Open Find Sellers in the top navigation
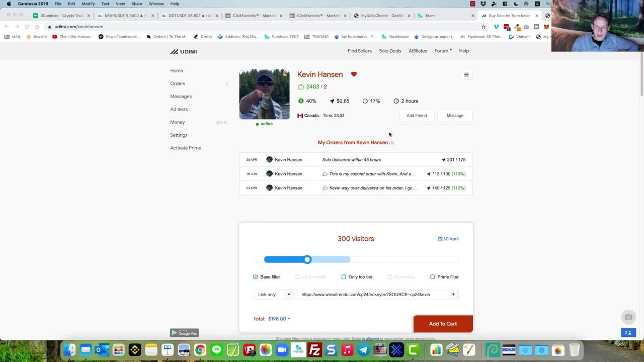Image resolution: width=644 pixels, height=362 pixels. click(x=360, y=51)
